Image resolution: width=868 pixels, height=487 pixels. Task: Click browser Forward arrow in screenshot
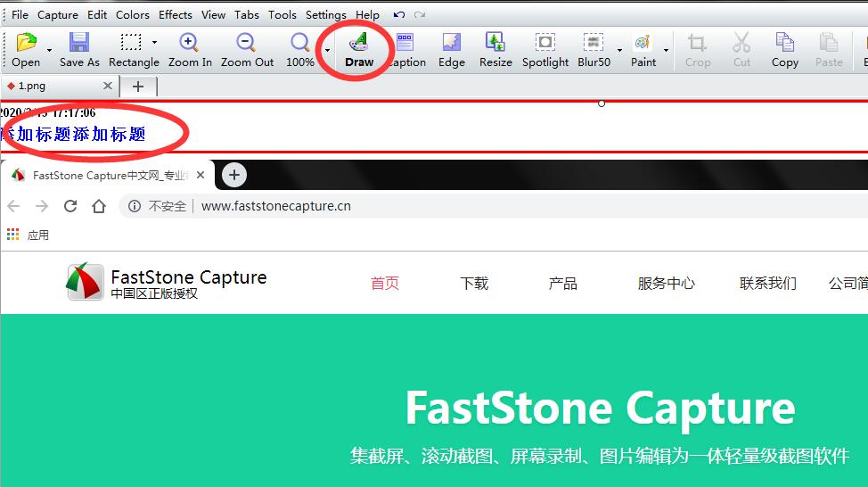(x=42, y=206)
